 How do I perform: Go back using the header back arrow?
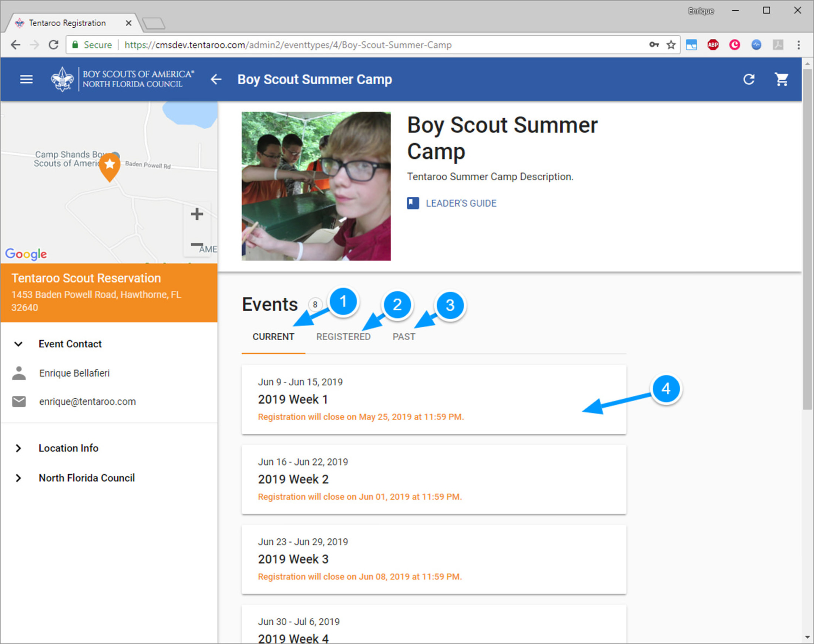tap(216, 79)
